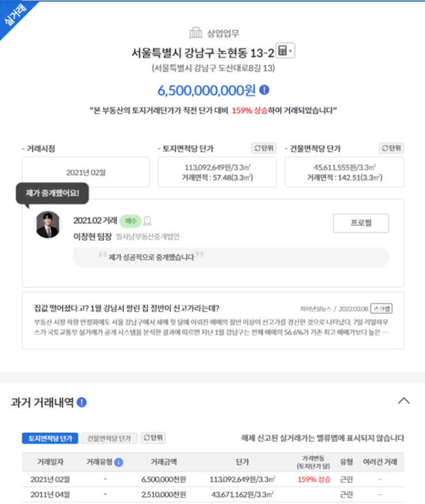This screenshot has height=504, width=425.
Task: Click the bell icon next to the 매수 badge
Action: [147, 221]
